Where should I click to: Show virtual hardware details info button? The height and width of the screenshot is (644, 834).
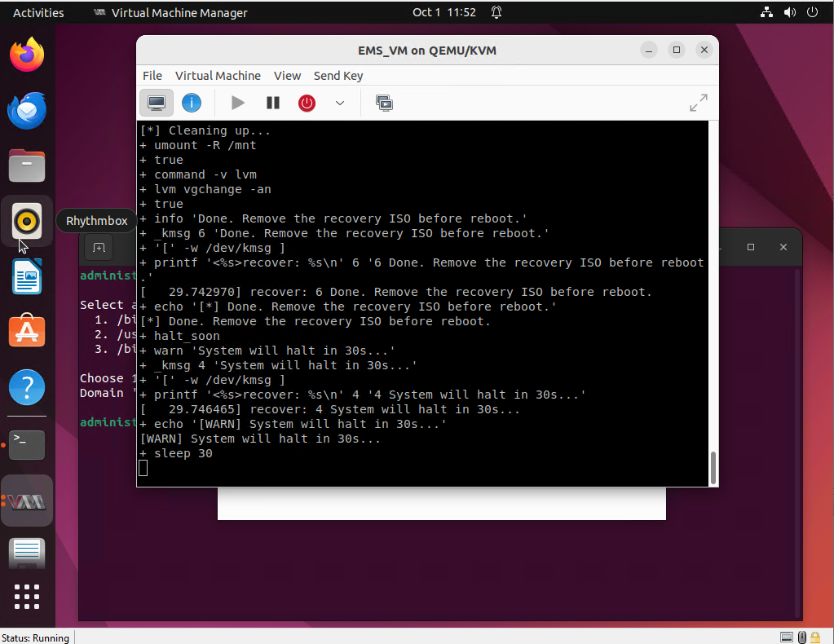tap(192, 103)
